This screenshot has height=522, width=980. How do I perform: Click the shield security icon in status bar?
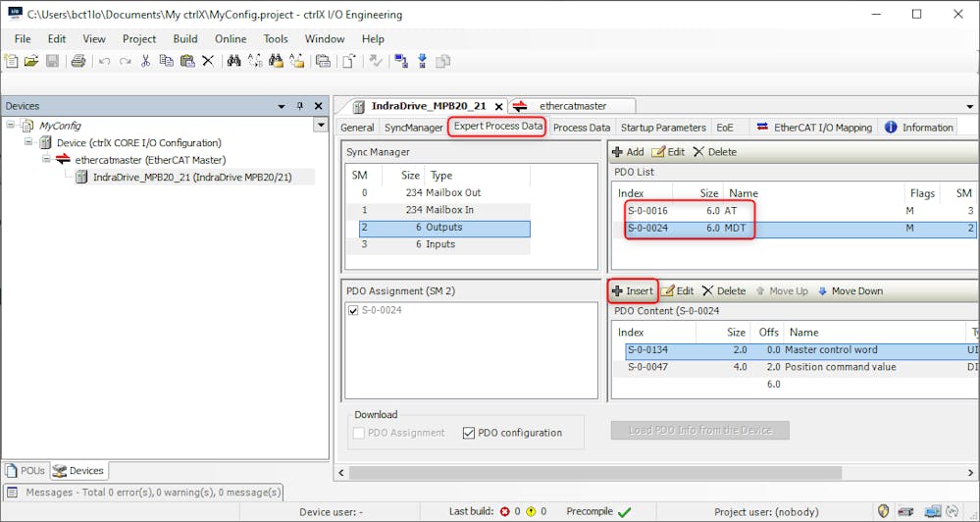(883, 511)
